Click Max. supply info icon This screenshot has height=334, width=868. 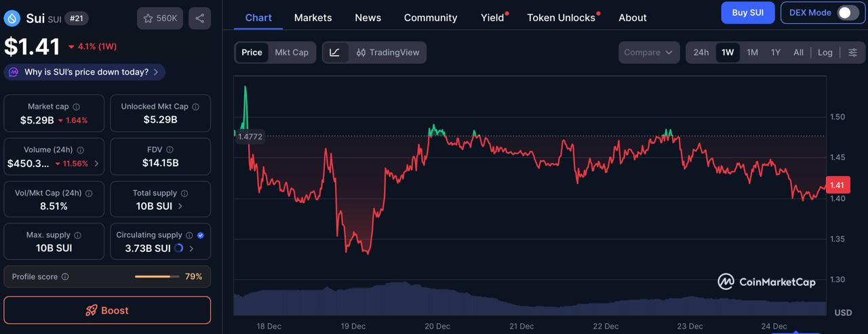click(x=77, y=236)
